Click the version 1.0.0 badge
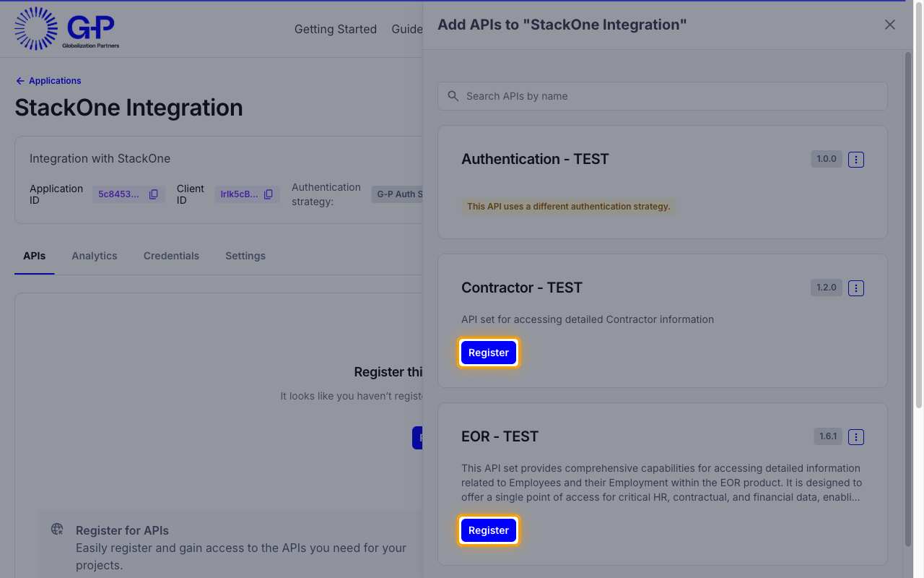Screen dimensions: 924x578 (x=827, y=159)
